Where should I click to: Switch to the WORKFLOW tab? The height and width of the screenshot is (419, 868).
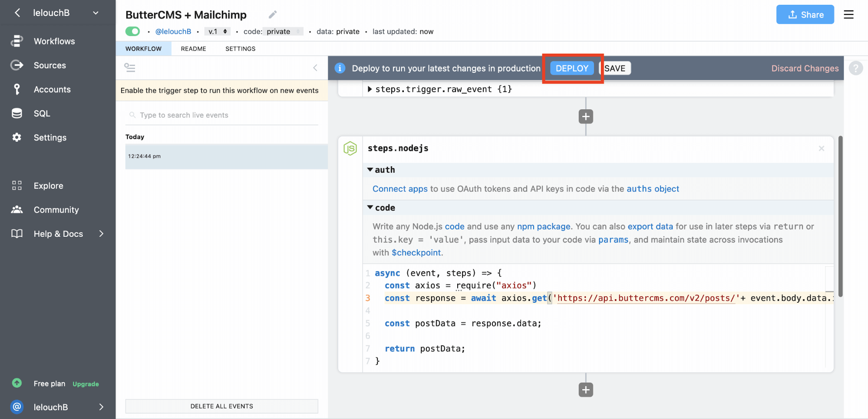(143, 49)
